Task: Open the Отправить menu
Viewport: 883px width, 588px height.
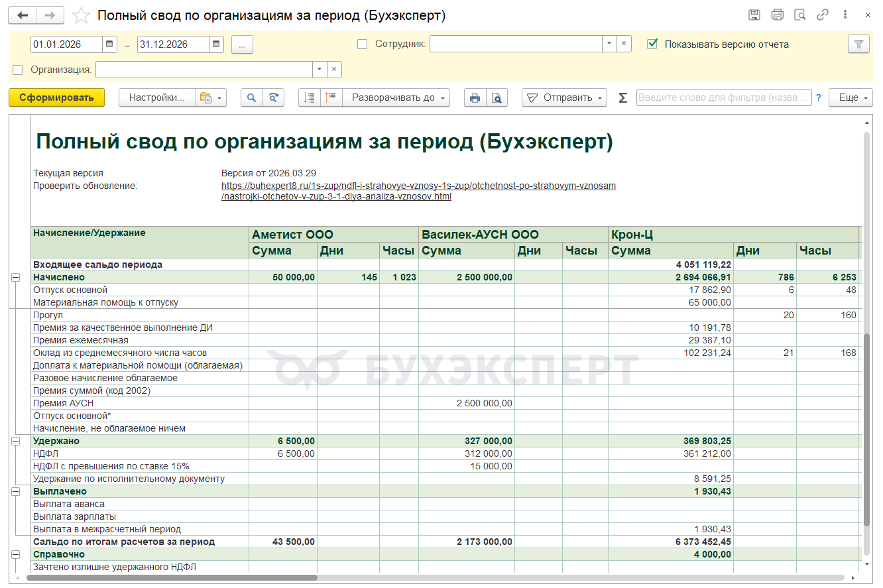Action: (x=564, y=98)
